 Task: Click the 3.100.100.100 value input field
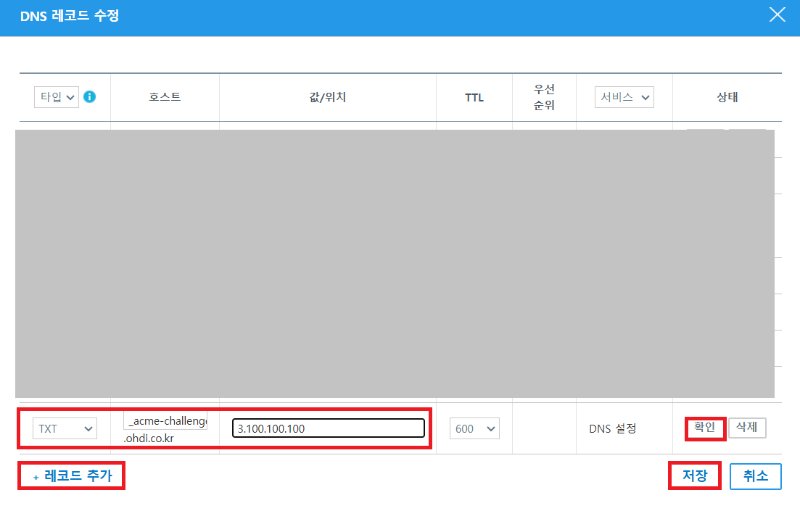[x=328, y=428]
